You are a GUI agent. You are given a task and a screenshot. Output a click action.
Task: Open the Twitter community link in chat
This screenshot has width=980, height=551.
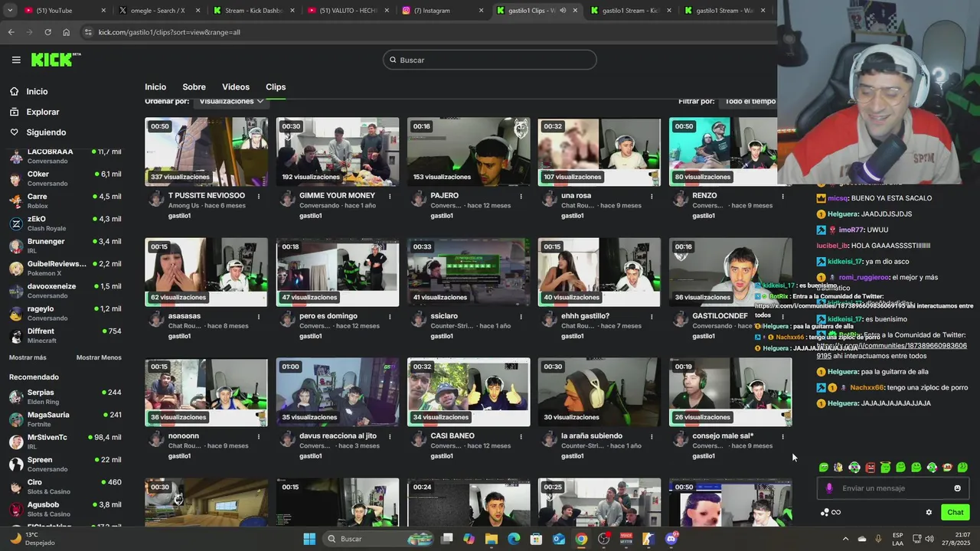892,350
